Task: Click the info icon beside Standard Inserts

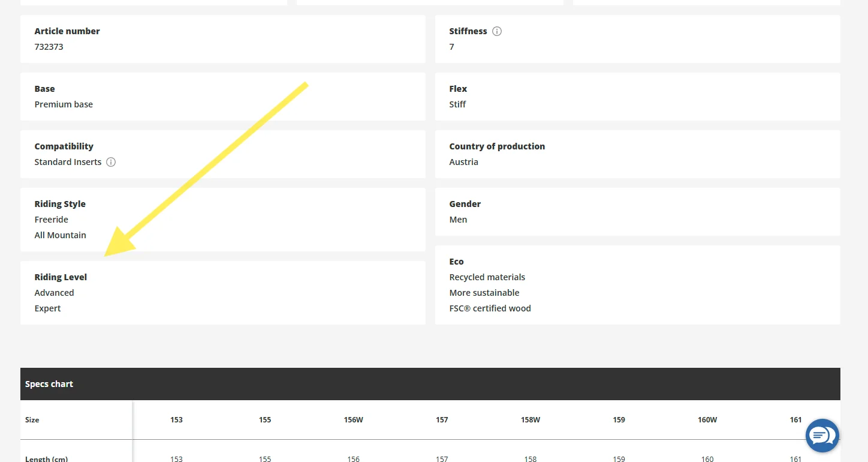Action: pos(111,162)
